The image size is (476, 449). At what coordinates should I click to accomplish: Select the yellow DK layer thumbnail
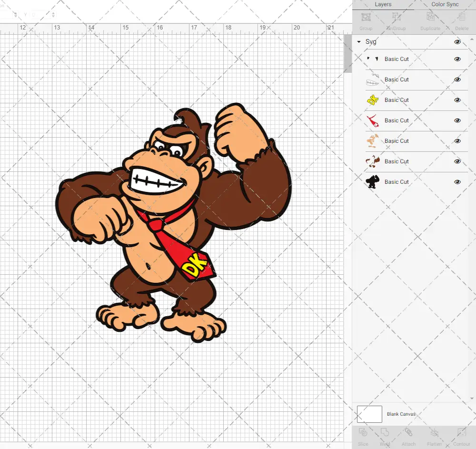click(x=373, y=100)
